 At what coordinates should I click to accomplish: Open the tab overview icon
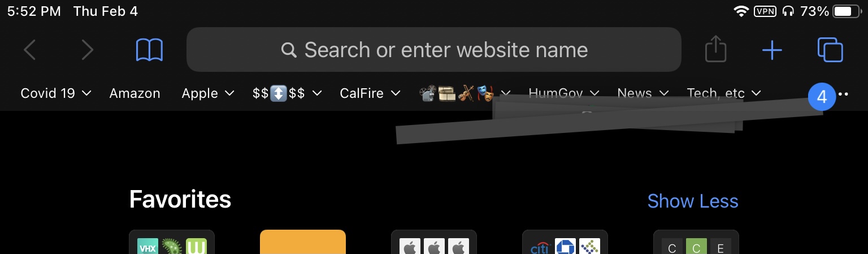830,50
